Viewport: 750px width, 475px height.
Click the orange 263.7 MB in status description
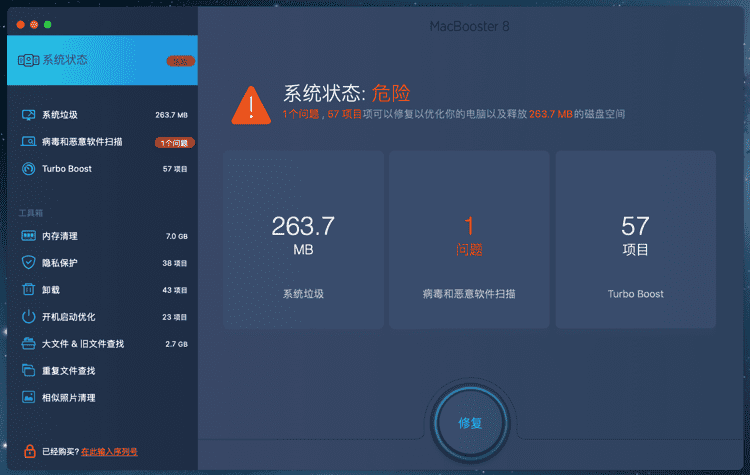tap(551, 114)
